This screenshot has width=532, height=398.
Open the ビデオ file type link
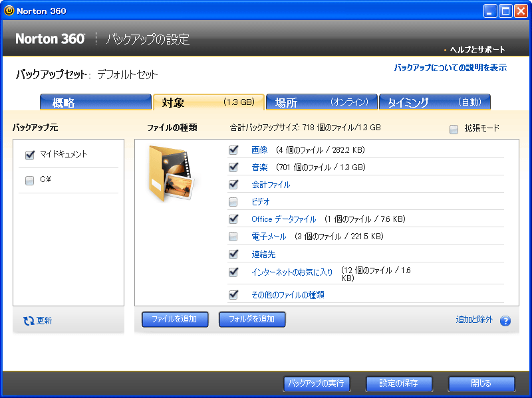tap(261, 202)
